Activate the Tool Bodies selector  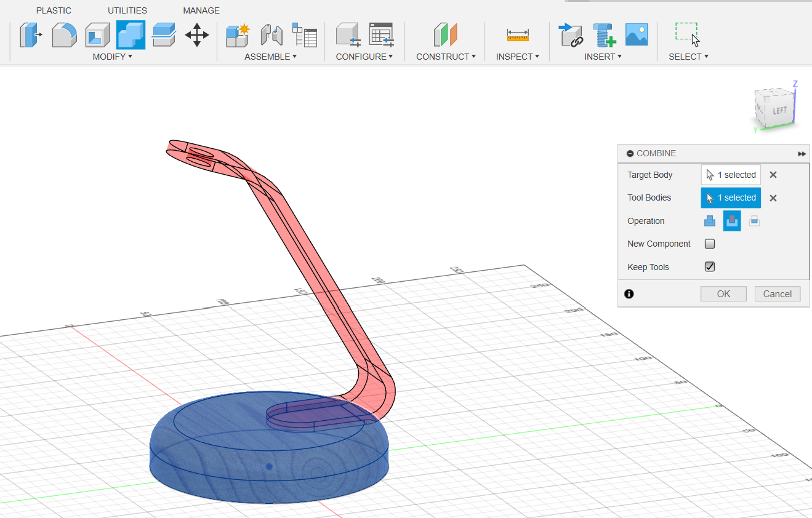[x=731, y=198]
